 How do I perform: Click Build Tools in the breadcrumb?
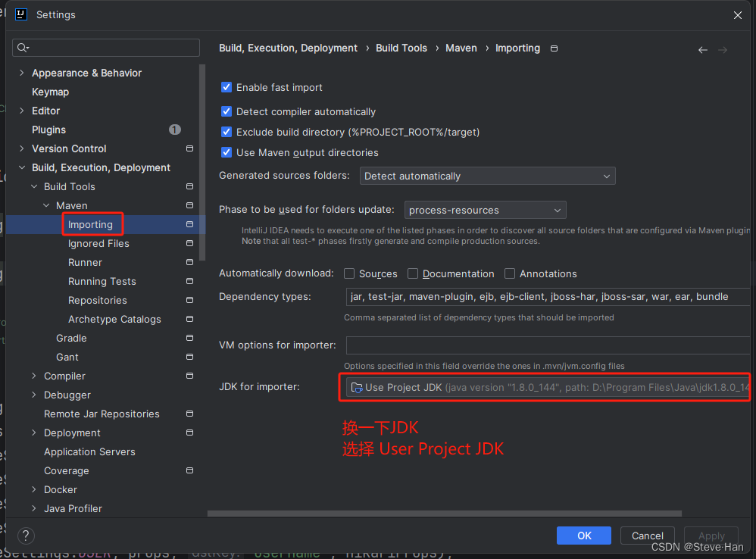click(401, 48)
